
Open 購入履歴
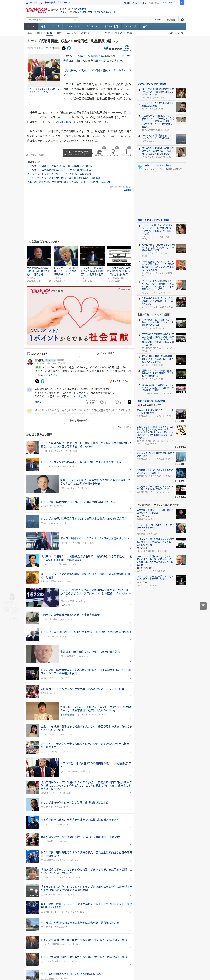point(171,20)
